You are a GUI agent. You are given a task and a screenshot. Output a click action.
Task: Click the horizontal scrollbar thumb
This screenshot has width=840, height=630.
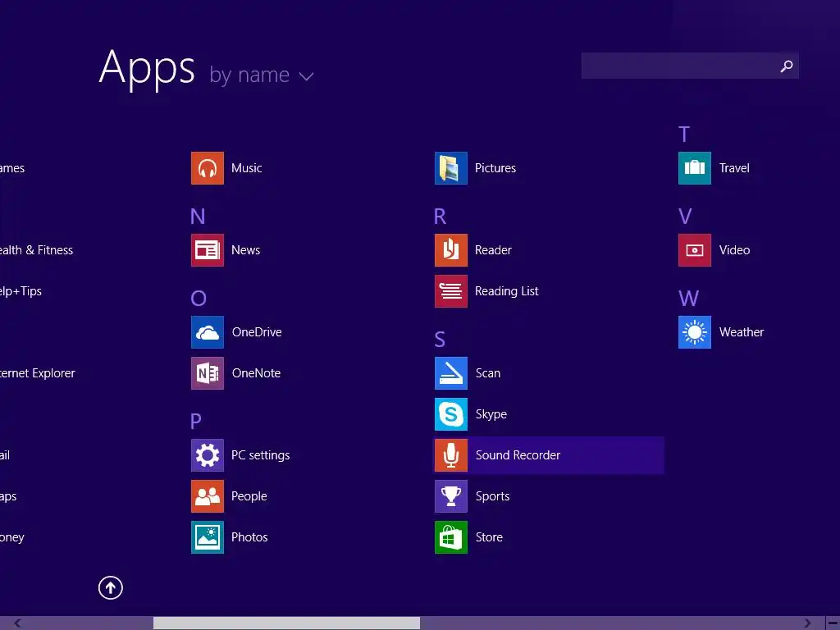[286, 623]
